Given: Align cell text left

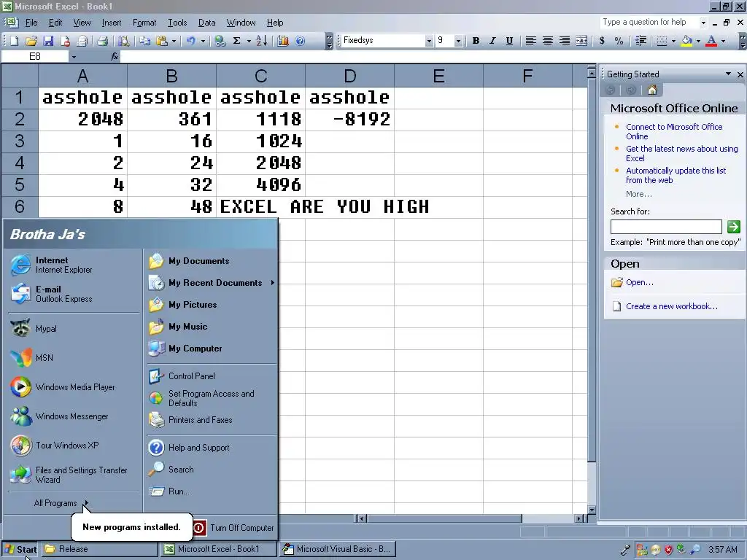Looking at the screenshot, I should click(x=531, y=41).
